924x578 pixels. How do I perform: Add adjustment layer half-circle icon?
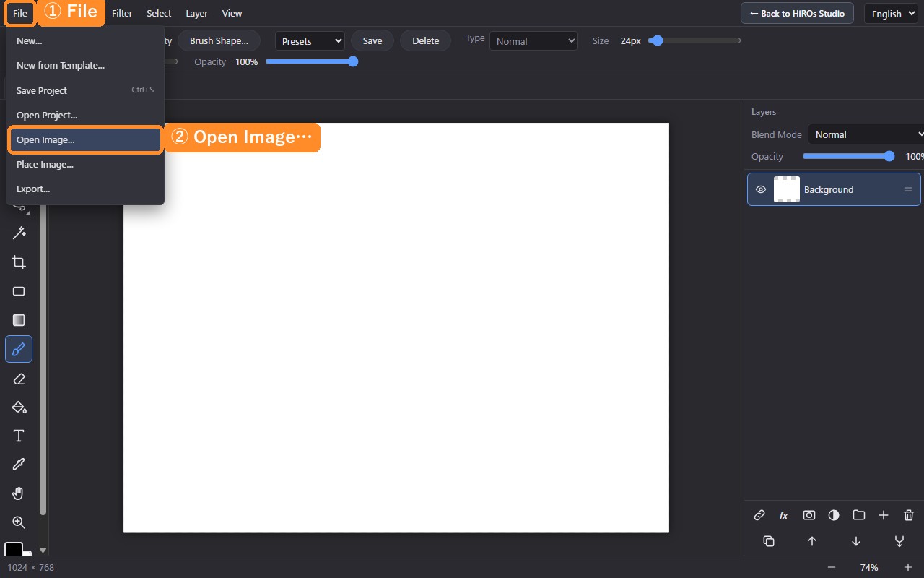click(x=834, y=515)
